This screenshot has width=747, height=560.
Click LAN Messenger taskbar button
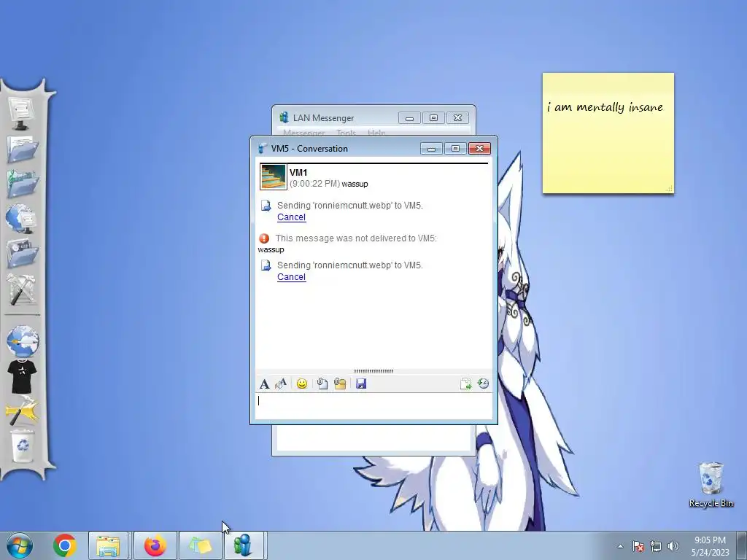[x=244, y=545]
